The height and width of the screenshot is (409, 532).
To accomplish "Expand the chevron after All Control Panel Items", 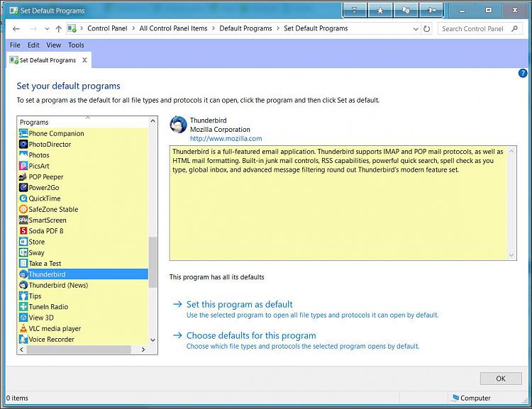I will tap(214, 28).
